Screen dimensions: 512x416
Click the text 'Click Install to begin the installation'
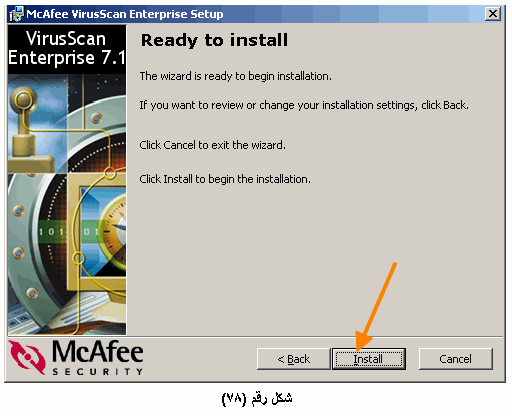(225, 179)
